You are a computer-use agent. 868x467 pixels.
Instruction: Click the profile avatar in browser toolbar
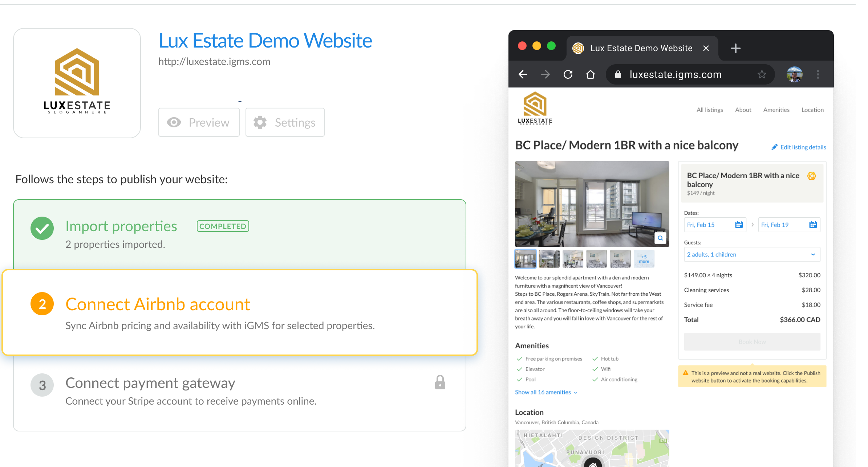795,74
